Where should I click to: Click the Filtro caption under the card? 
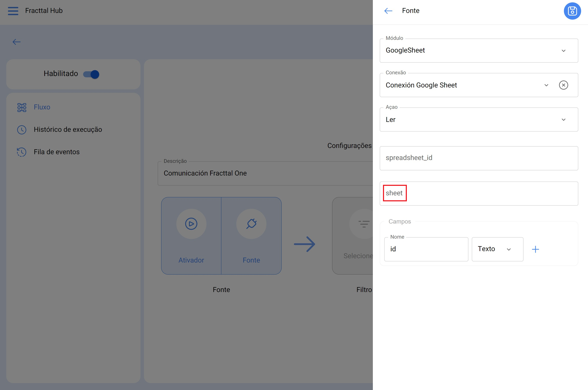click(x=364, y=290)
